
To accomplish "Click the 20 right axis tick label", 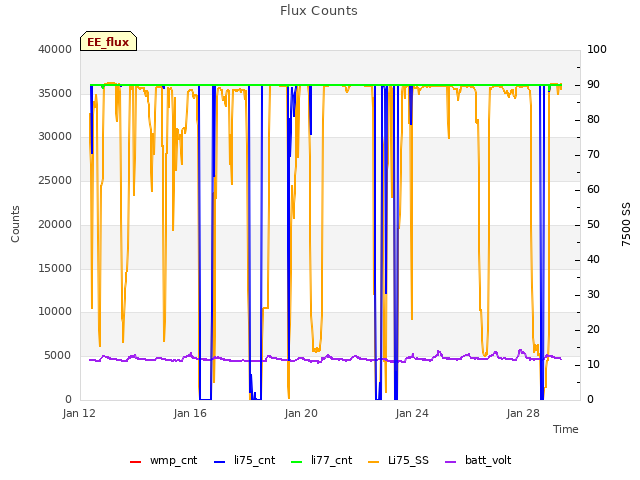I will point(593,329).
